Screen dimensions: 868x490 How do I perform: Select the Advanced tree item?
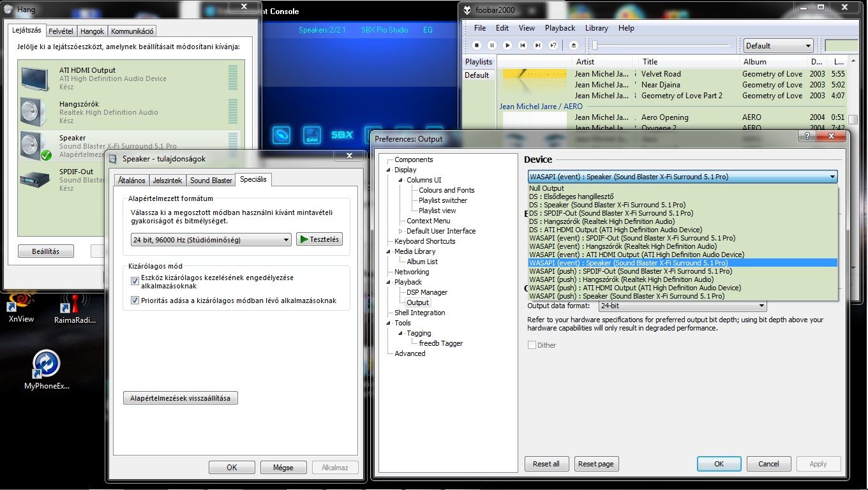[x=410, y=353]
